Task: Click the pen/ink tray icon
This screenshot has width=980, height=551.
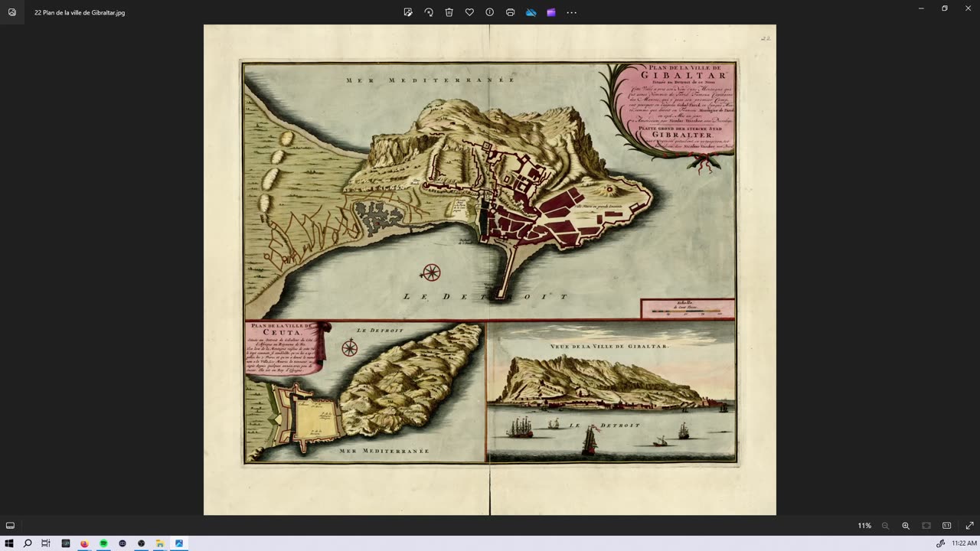Action: (940, 543)
